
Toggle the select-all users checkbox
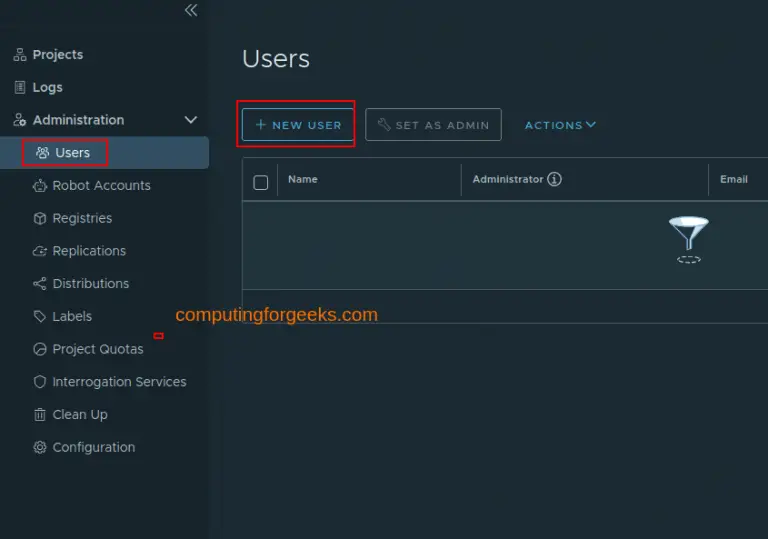(261, 182)
